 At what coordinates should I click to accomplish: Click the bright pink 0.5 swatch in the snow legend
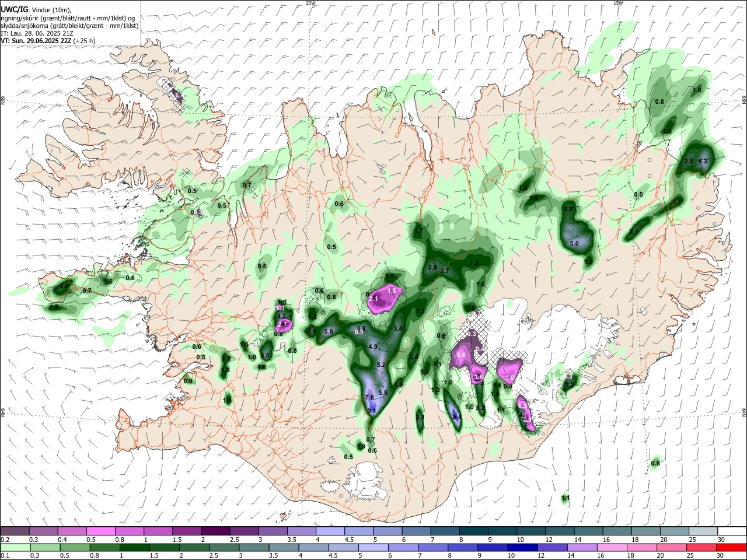click(x=101, y=531)
